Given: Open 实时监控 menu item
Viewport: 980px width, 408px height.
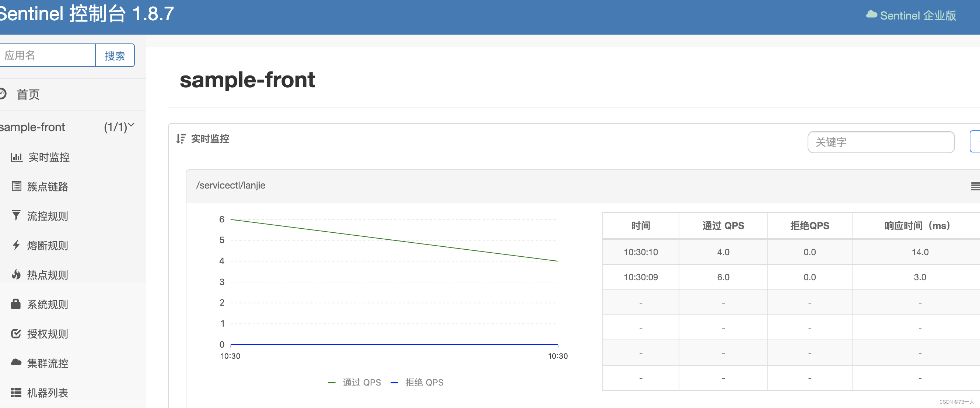Looking at the screenshot, I should [x=49, y=157].
